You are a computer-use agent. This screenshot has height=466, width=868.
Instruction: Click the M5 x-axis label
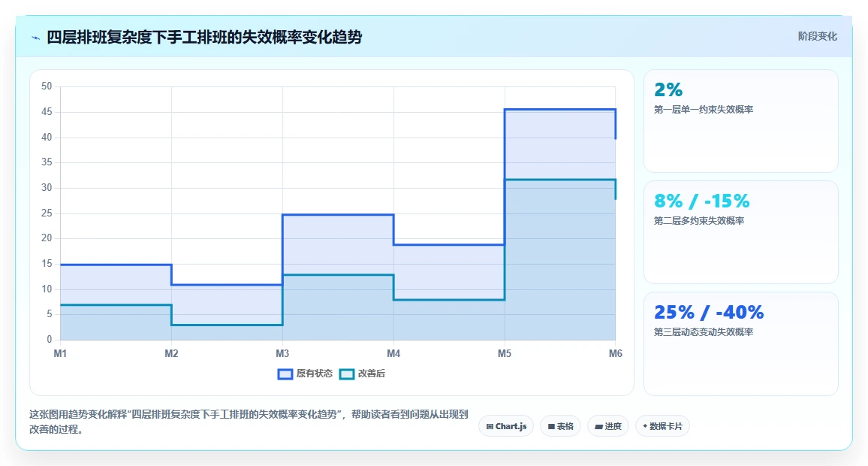point(505,353)
